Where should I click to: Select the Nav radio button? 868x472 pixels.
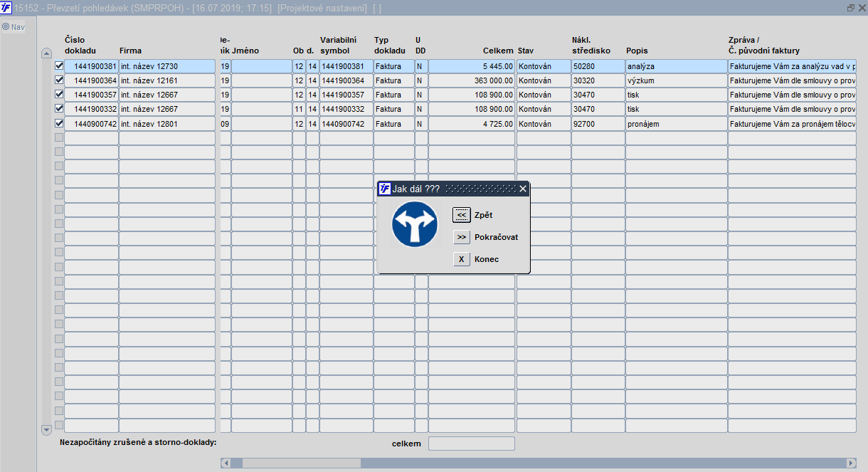(6, 27)
